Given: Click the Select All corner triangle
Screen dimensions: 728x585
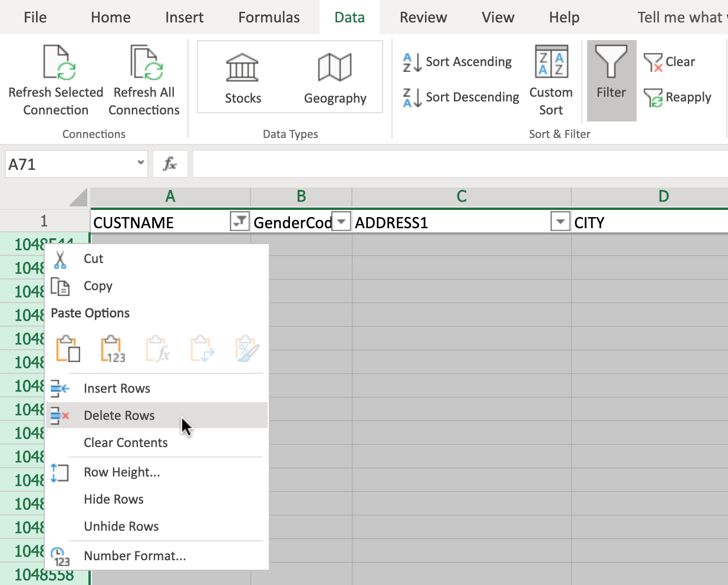Looking at the screenshot, I should pos(78,198).
